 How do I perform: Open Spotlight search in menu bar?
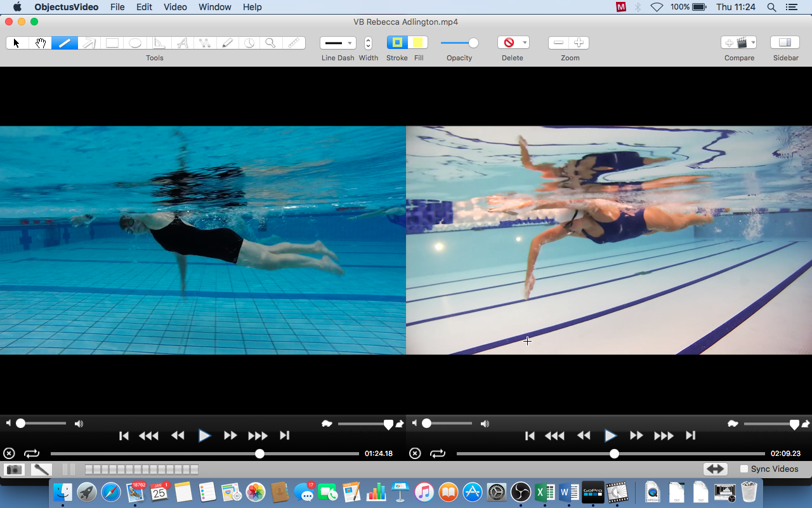coord(771,7)
